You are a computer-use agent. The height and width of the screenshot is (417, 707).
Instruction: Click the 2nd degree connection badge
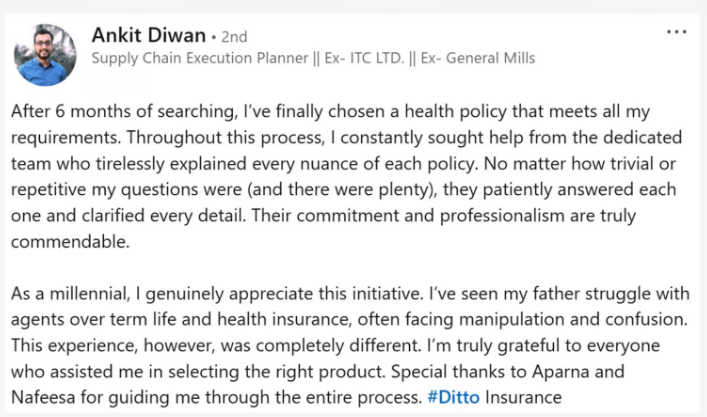(234, 37)
